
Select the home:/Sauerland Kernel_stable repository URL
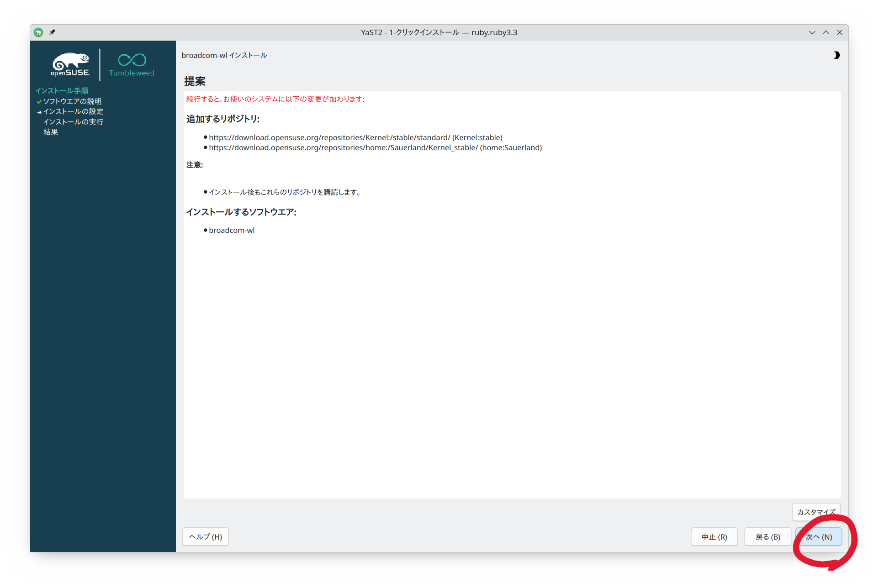point(375,147)
